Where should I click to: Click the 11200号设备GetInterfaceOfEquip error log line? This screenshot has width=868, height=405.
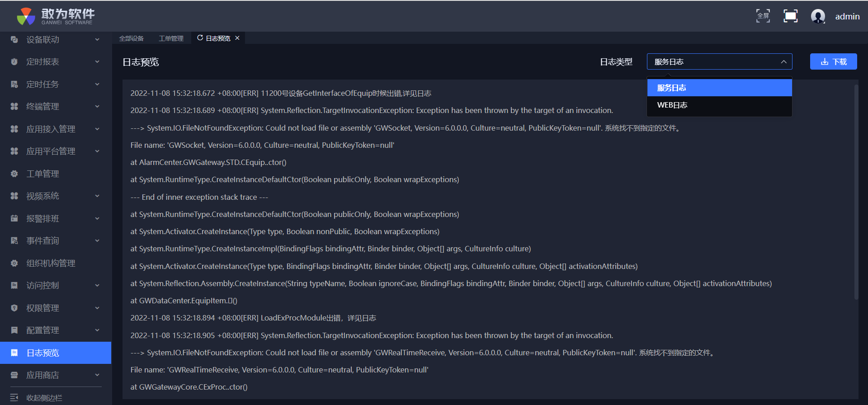[x=281, y=93]
